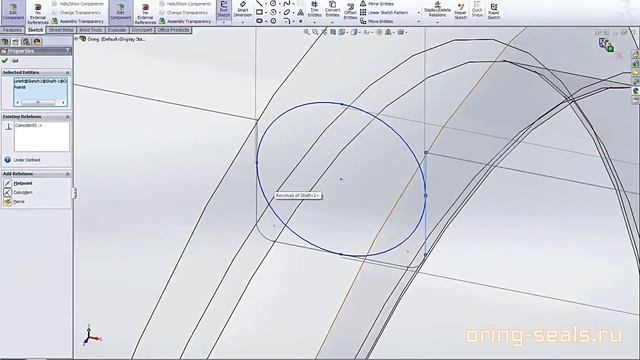Viewport: 640px width, 360px height.
Task: Open Display/Delete Relations
Action: (x=437, y=10)
